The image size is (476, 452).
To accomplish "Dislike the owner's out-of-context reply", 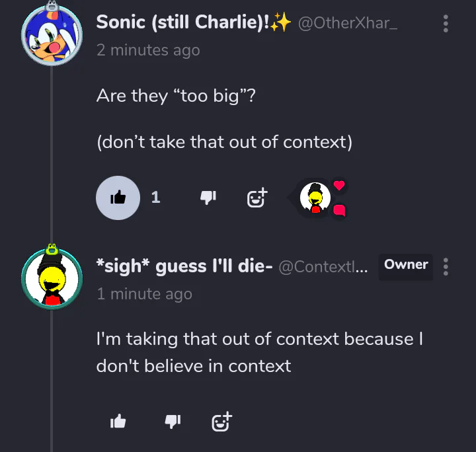I will point(173,421).
